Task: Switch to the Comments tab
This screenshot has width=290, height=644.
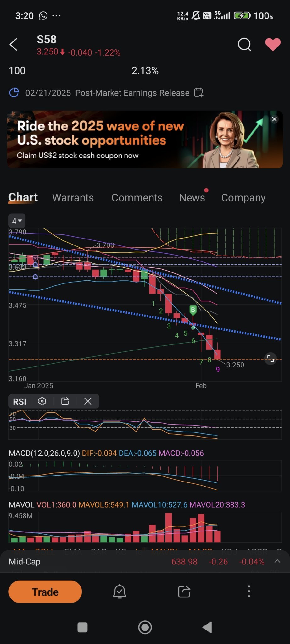Action: (137, 198)
